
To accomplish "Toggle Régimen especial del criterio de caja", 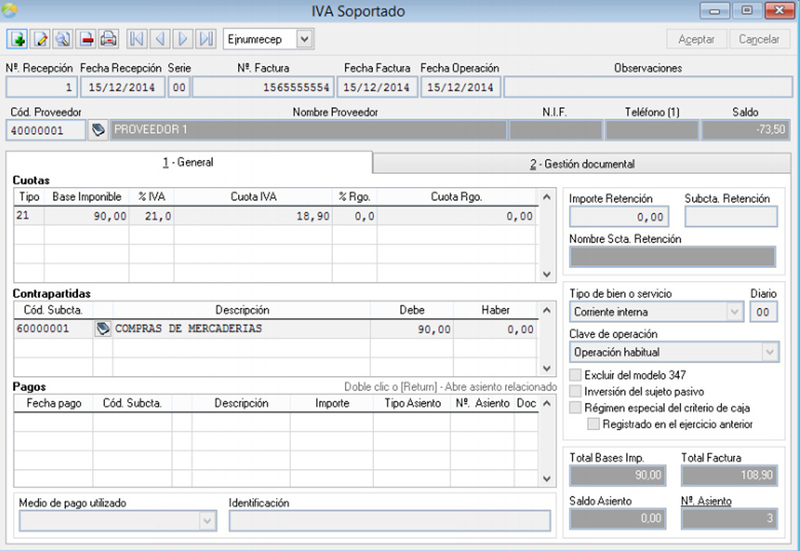I will (x=576, y=408).
